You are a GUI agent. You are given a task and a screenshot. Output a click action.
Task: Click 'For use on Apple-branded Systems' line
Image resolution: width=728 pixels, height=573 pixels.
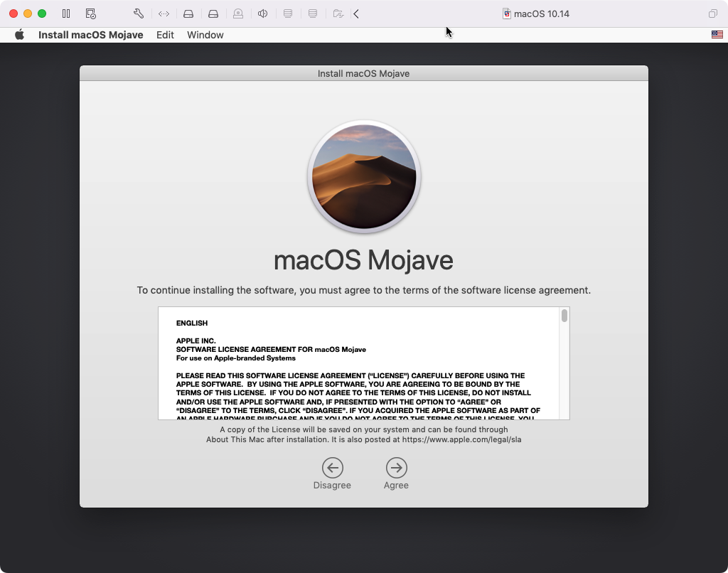[236, 358]
